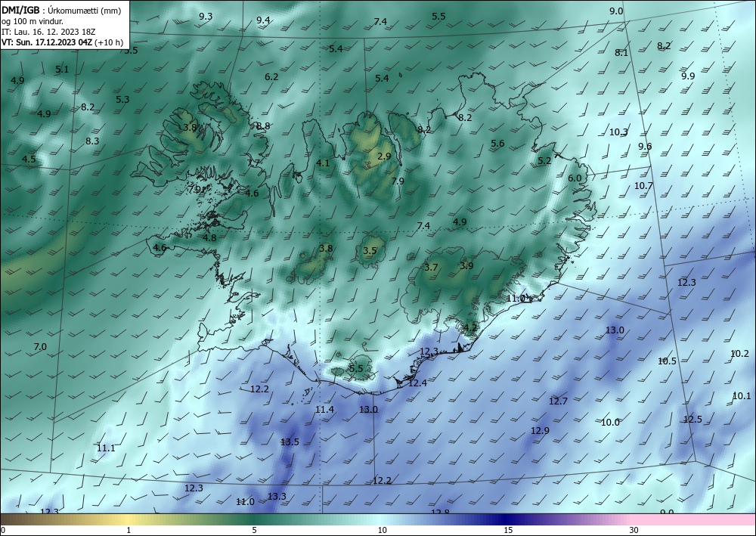The height and width of the screenshot is (536, 756).
Task: Select the 6.2 value label
Action: pos(271,76)
